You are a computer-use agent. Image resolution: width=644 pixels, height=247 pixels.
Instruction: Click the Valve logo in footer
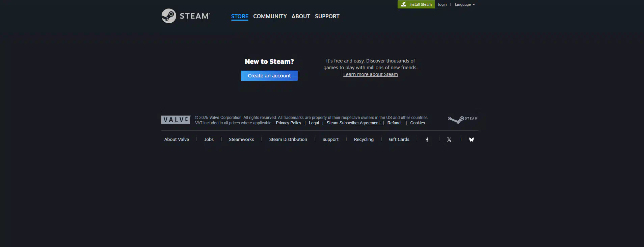(176, 120)
